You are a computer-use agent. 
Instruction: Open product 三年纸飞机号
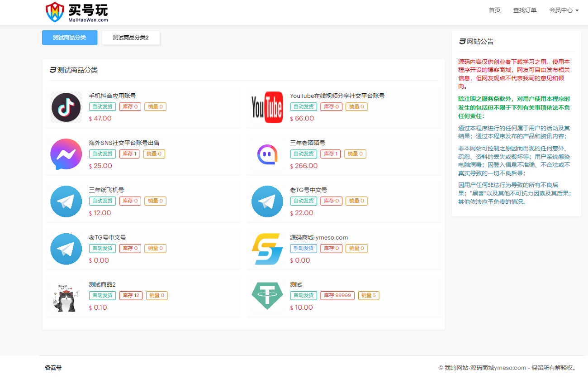(x=106, y=190)
